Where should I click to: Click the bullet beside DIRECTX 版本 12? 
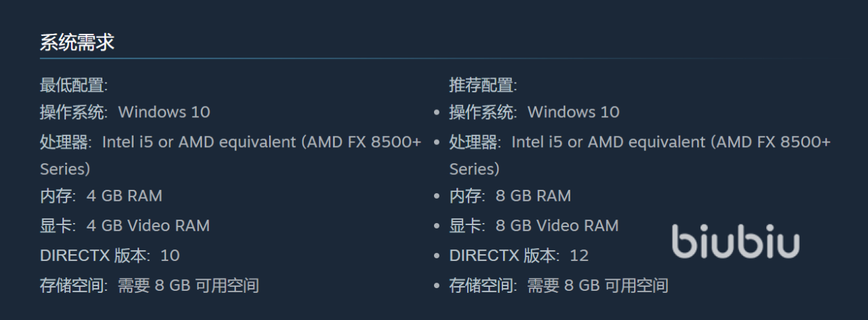(437, 256)
